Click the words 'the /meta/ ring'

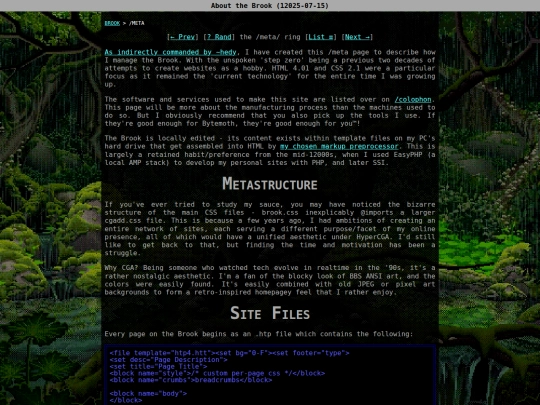point(270,37)
